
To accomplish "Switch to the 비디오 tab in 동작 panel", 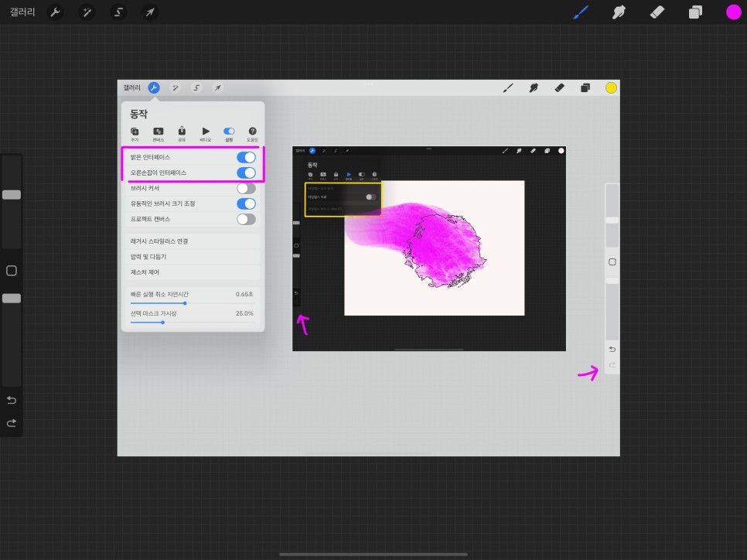I will pos(206,135).
